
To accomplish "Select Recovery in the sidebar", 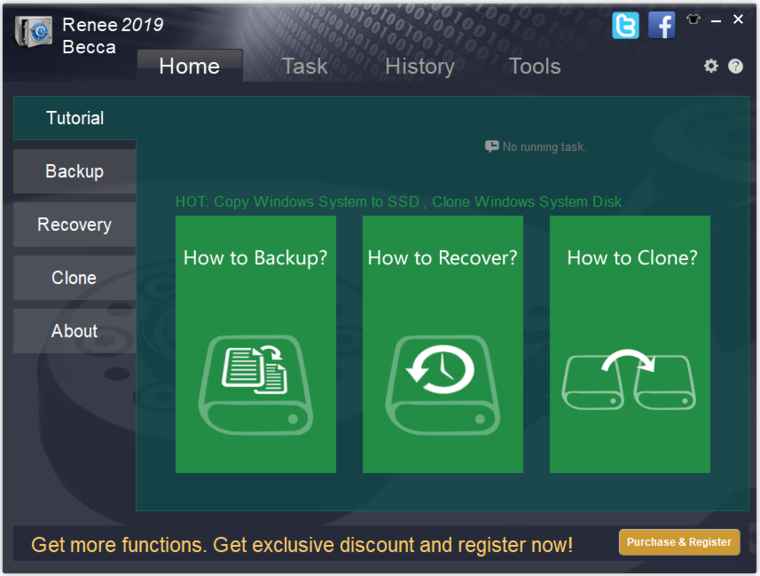I will tap(75, 224).
